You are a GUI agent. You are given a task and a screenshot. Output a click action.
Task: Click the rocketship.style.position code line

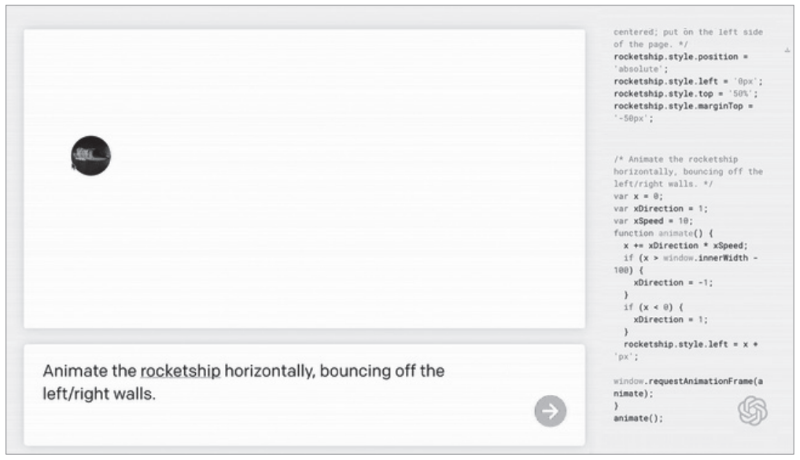click(x=681, y=62)
